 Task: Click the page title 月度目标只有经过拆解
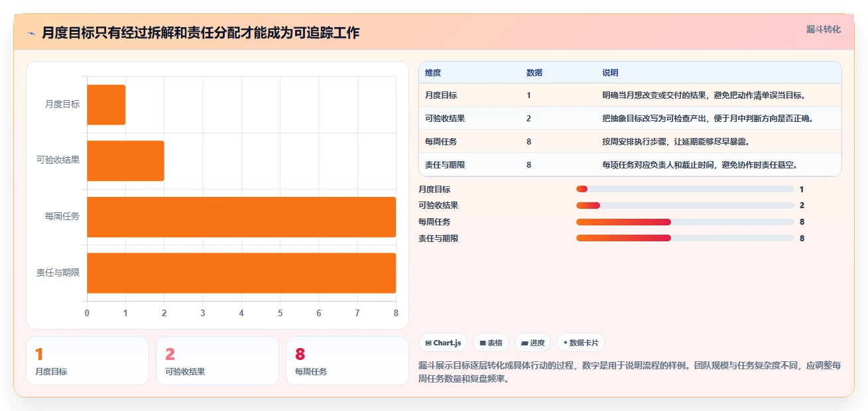click(x=200, y=32)
